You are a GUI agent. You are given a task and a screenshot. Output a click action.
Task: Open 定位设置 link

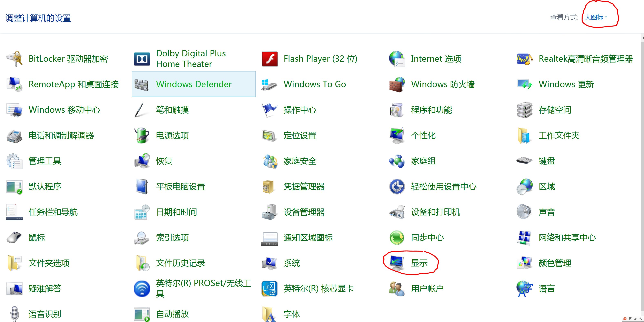coord(300,135)
